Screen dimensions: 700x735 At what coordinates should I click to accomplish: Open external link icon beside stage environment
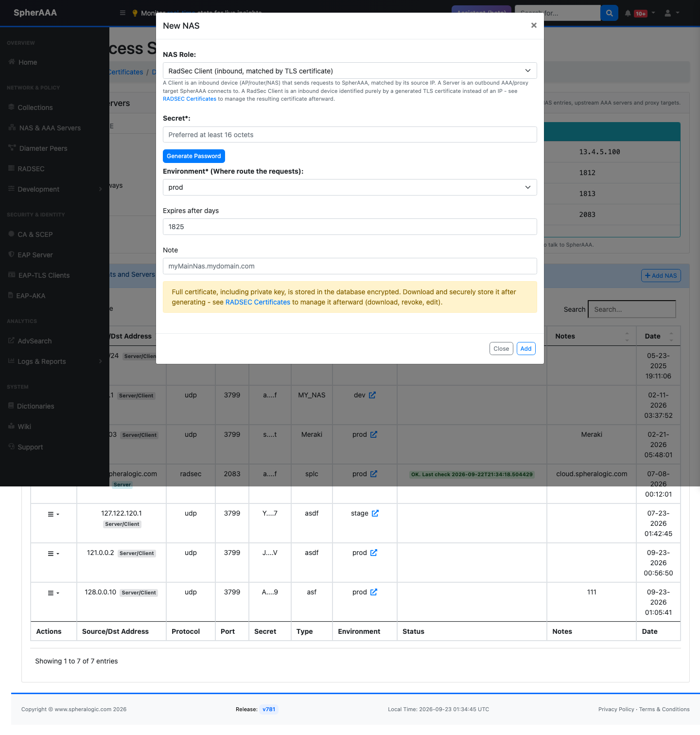[x=375, y=513]
